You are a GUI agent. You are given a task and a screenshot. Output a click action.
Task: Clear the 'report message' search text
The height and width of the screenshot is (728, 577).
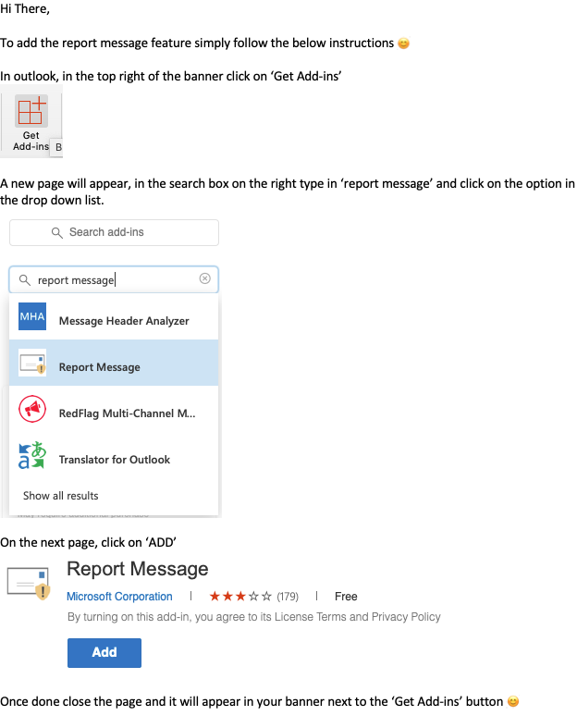tap(204, 278)
